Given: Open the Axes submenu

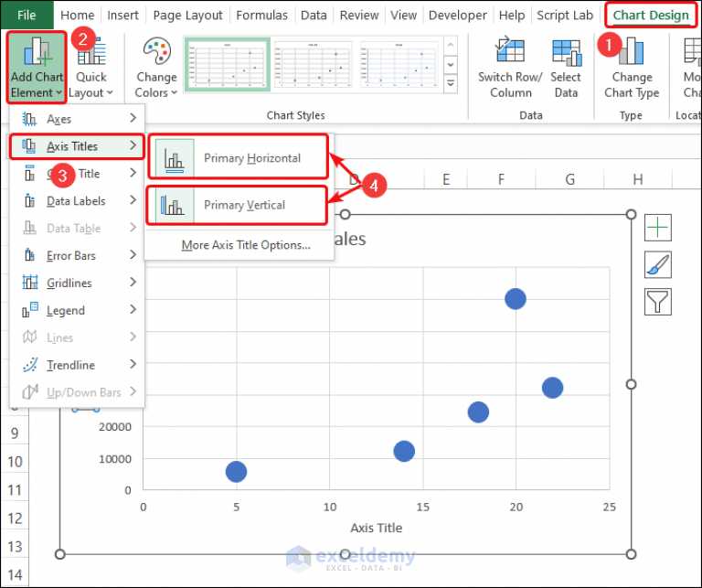Looking at the screenshot, I should [x=77, y=119].
